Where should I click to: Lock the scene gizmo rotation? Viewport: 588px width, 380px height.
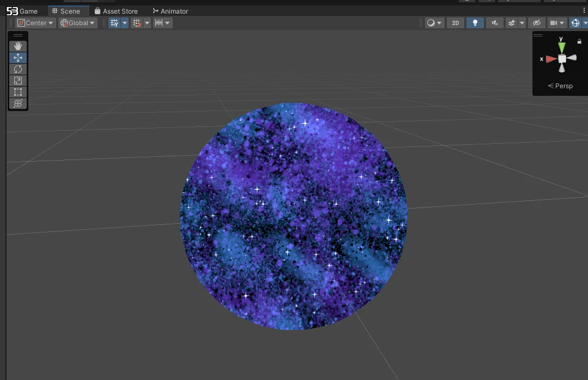579,41
